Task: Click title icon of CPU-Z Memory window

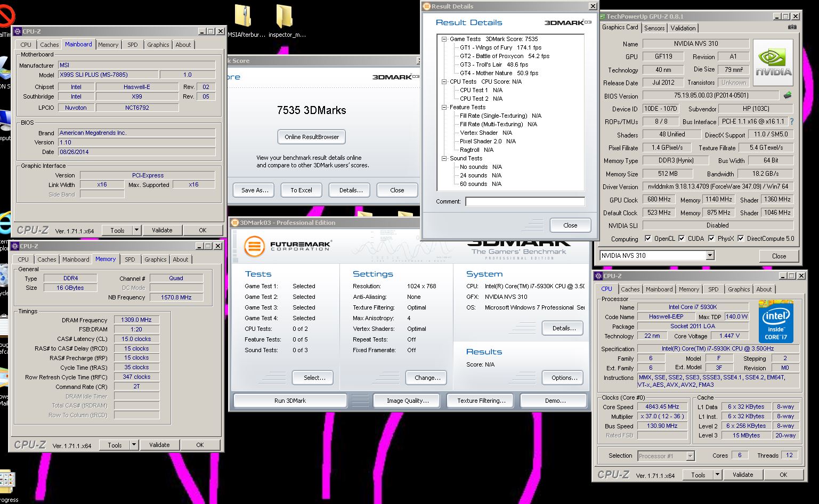Action: [x=15, y=246]
